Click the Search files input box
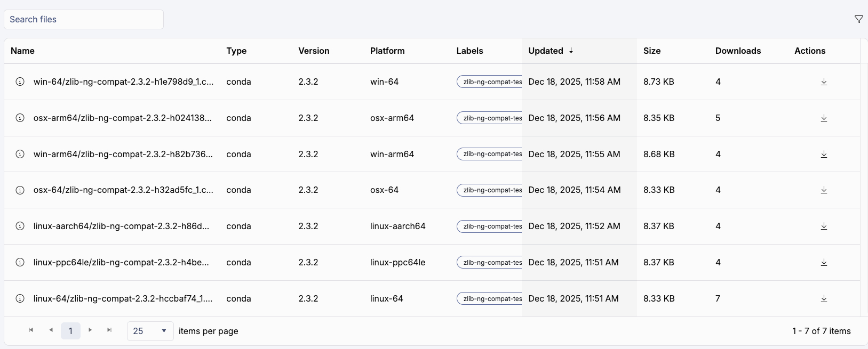Viewport: 868px width, 349px height. (84, 19)
